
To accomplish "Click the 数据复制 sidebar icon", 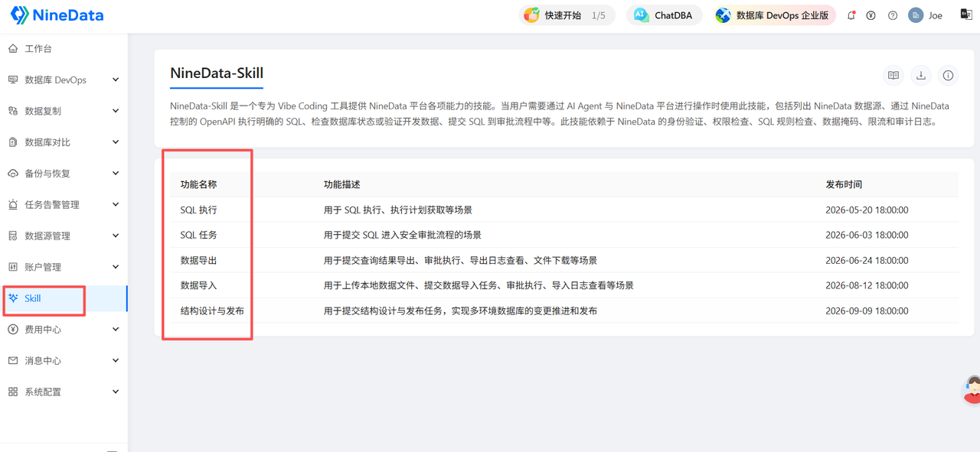I will coord(13,111).
